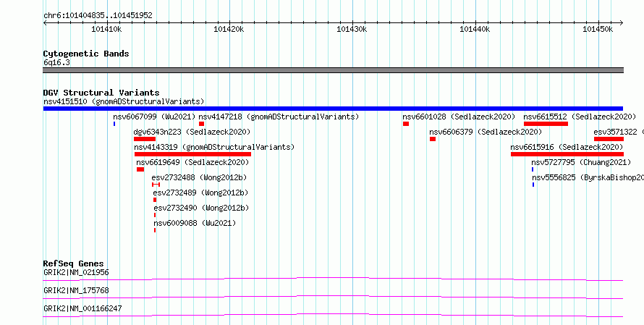This screenshot has height=325, width=644.
Task: Select the nsv4151510 gnomADStructuralVariants label
Action: point(124,101)
